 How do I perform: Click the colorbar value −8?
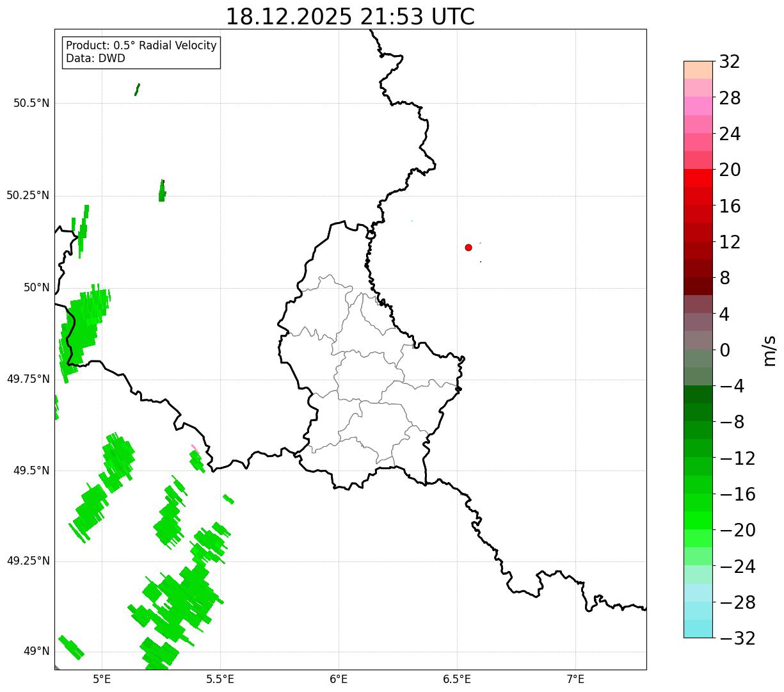pos(732,422)
